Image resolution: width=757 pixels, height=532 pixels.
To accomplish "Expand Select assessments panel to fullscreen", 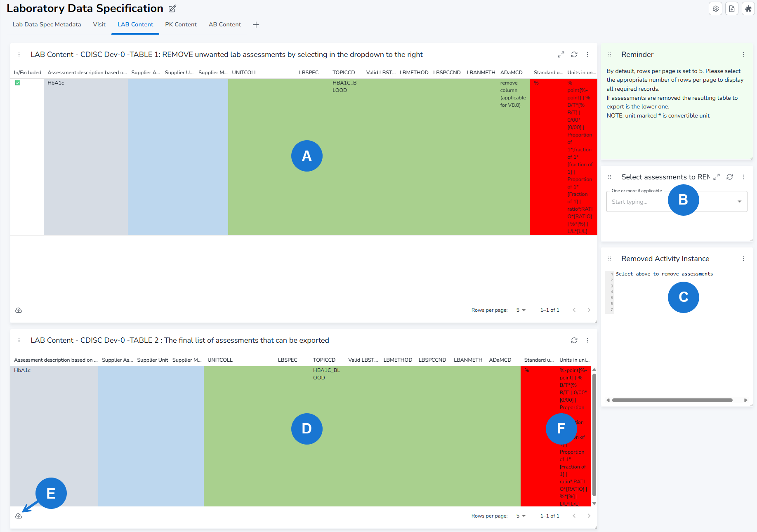I will [x=717, y=177].
